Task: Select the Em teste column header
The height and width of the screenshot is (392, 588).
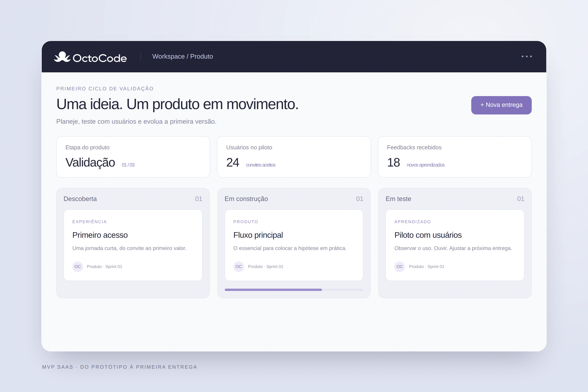Action: [x=398, y=199]
